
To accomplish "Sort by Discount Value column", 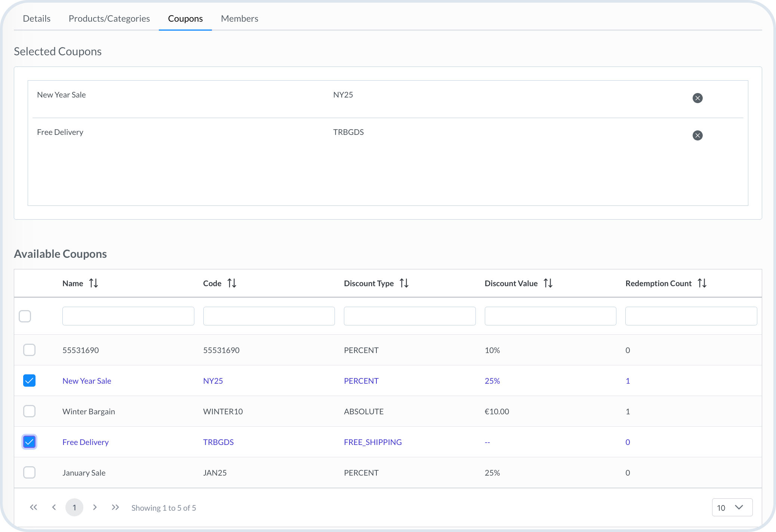I will (548, 283).
